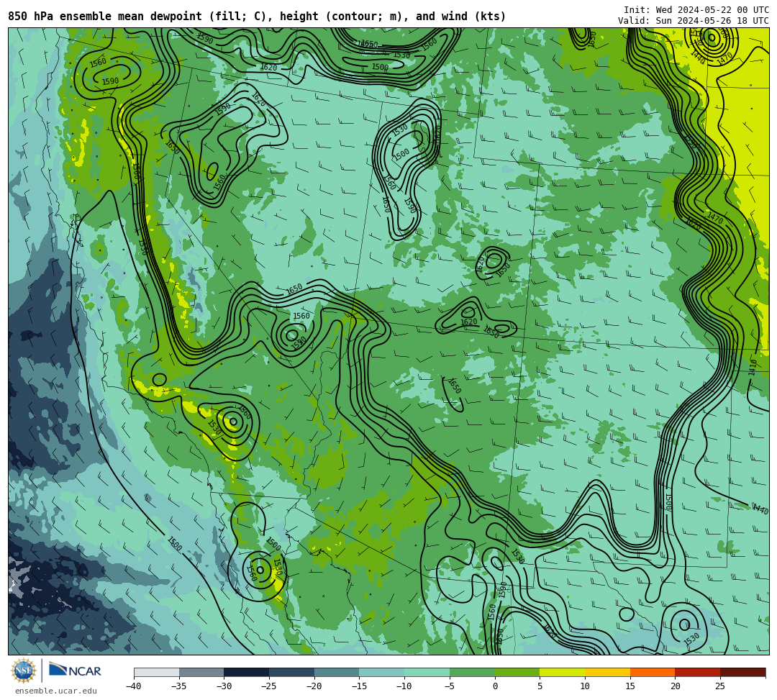This screenshot has height=700, width=777.
Task: Click the darkest navy colorbar segment between -30 and -25
Action: point(247,672)
